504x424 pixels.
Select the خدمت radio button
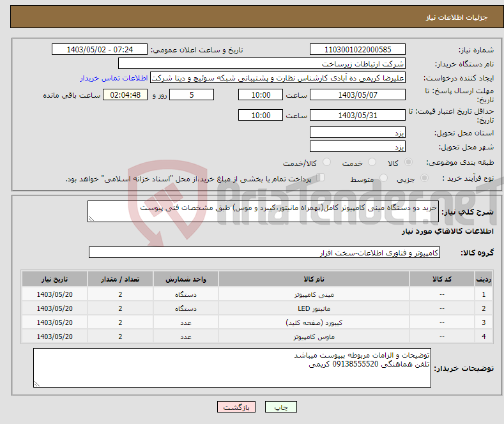pos(372,162)
